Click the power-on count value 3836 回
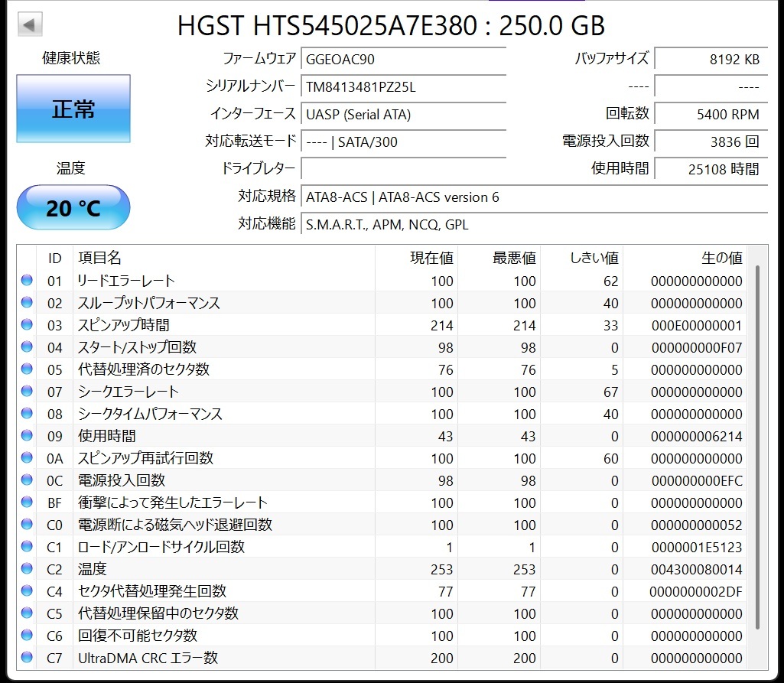 [711, 141]
